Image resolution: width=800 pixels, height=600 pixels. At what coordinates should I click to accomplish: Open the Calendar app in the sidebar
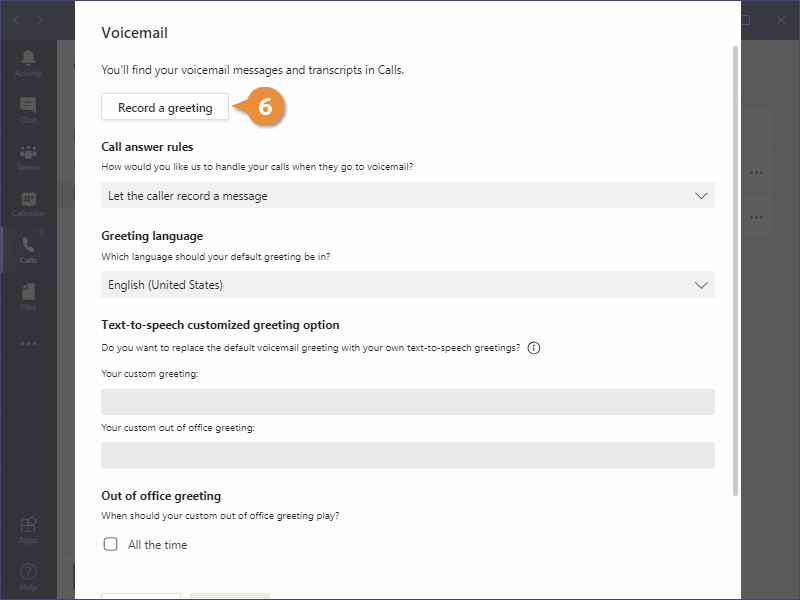point(28,204)
